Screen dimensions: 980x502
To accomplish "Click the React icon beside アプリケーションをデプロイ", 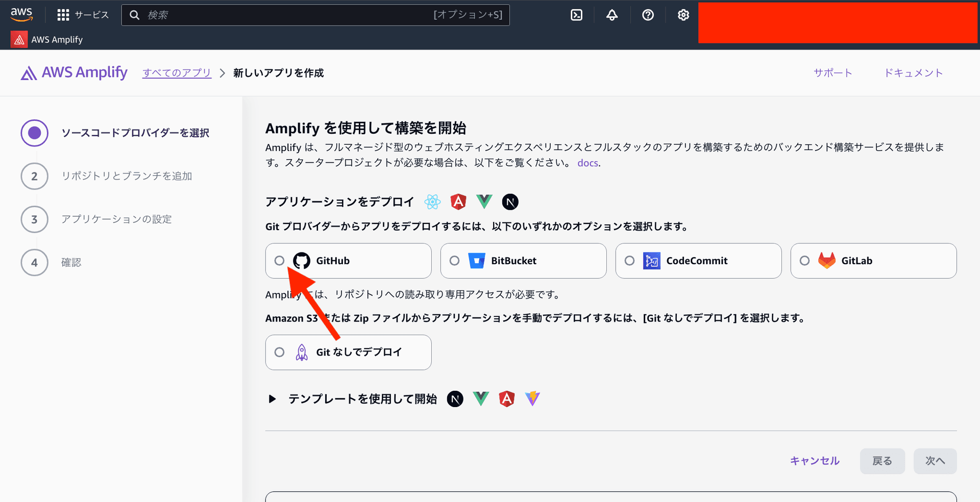I will coord(432,202).
